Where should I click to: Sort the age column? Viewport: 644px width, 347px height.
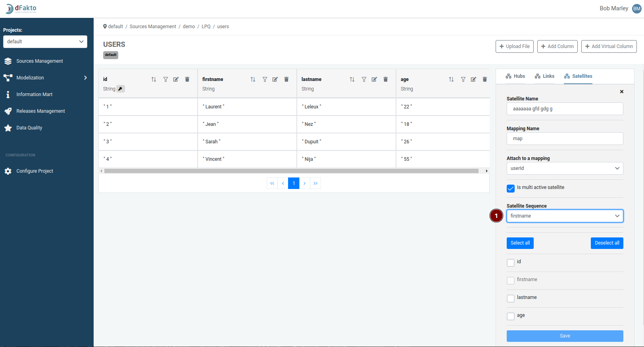pos(451,79)
